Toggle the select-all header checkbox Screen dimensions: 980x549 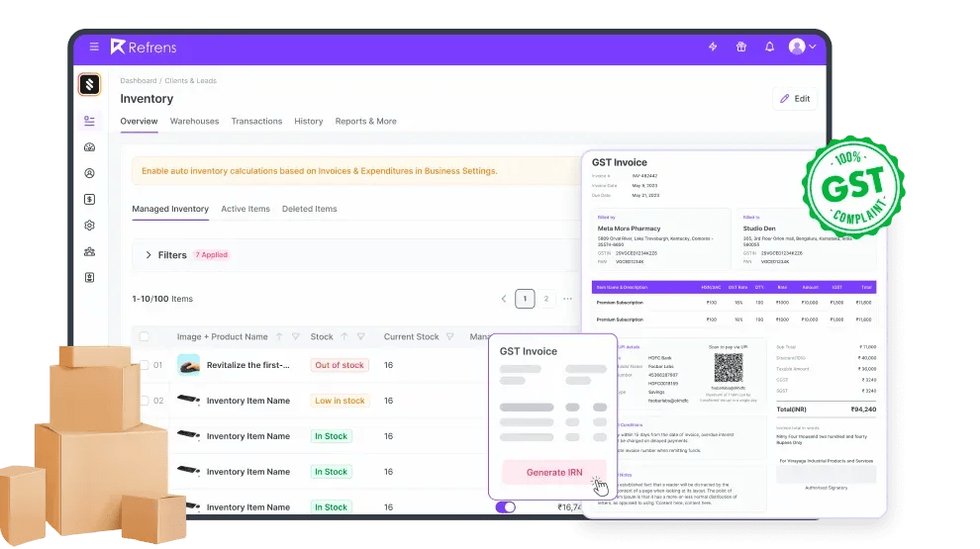click(x=145, y=336)
